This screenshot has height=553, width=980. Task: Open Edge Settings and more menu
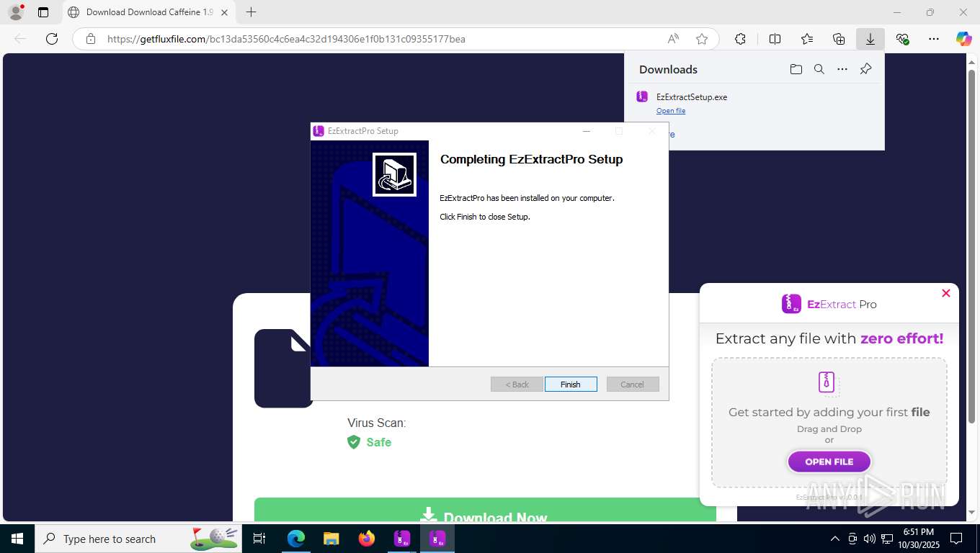[x=934, y=39]
